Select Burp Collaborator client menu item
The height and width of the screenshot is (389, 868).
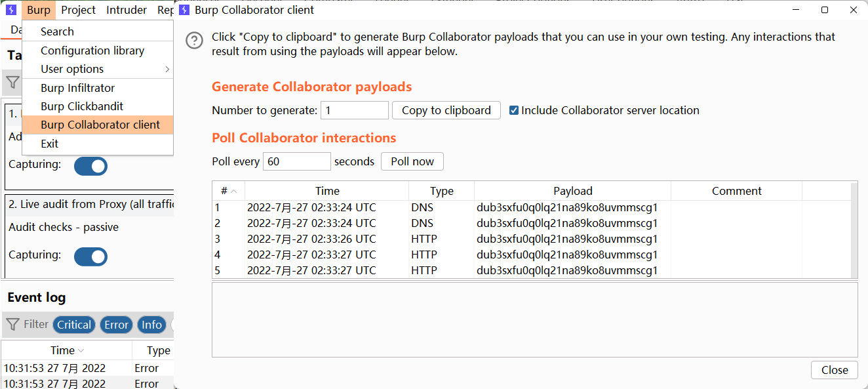[98, 125]
